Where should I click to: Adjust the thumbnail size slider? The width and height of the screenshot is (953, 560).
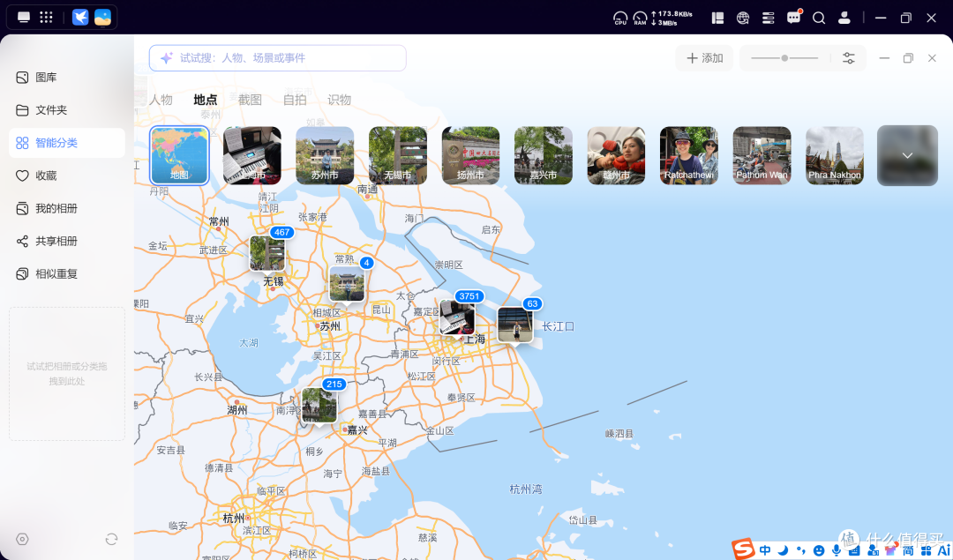[x=784, y=58]
